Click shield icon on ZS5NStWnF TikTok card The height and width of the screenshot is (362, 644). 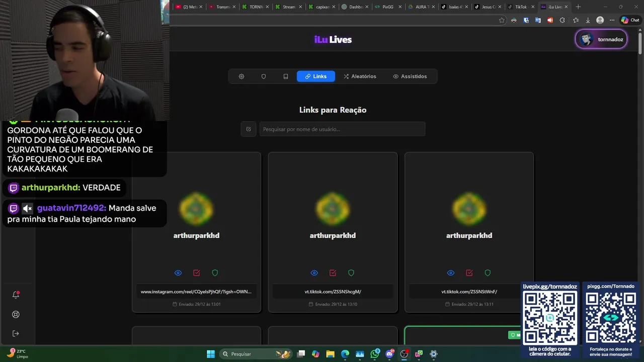(x=488, y=273)
